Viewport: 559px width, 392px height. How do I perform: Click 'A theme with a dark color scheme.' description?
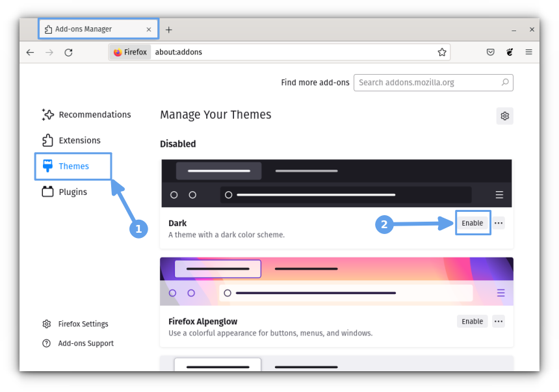(226, 235)
